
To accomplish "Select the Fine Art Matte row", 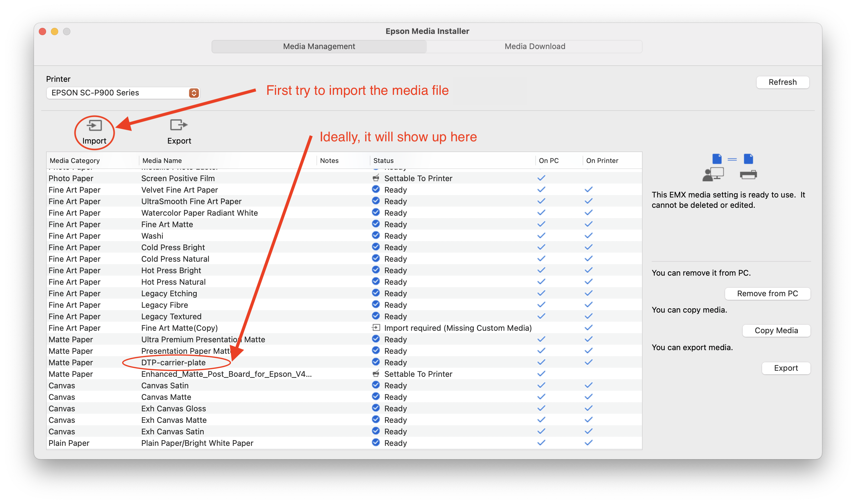I will [x=344, y=224].
